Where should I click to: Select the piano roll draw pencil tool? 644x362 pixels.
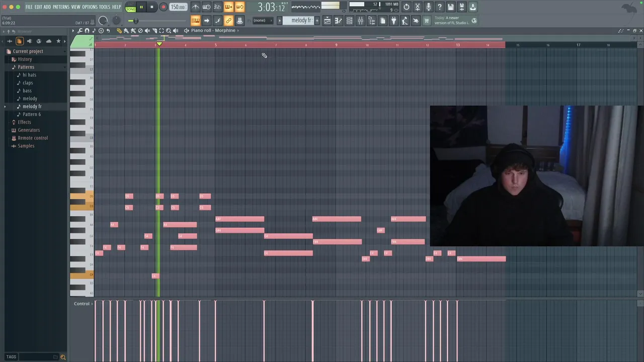coord(119,31)
